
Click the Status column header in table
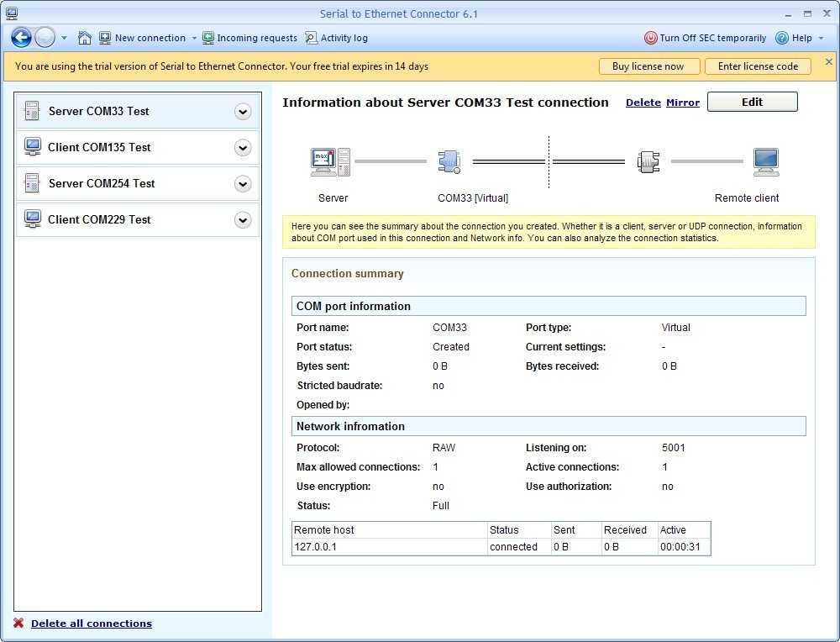click(x=519, y=530)
